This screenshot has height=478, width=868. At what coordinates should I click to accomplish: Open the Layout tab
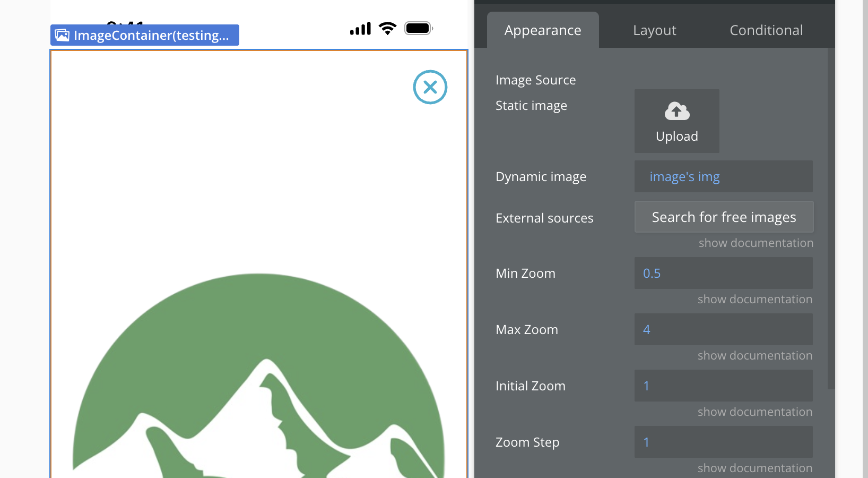(654, 30)
